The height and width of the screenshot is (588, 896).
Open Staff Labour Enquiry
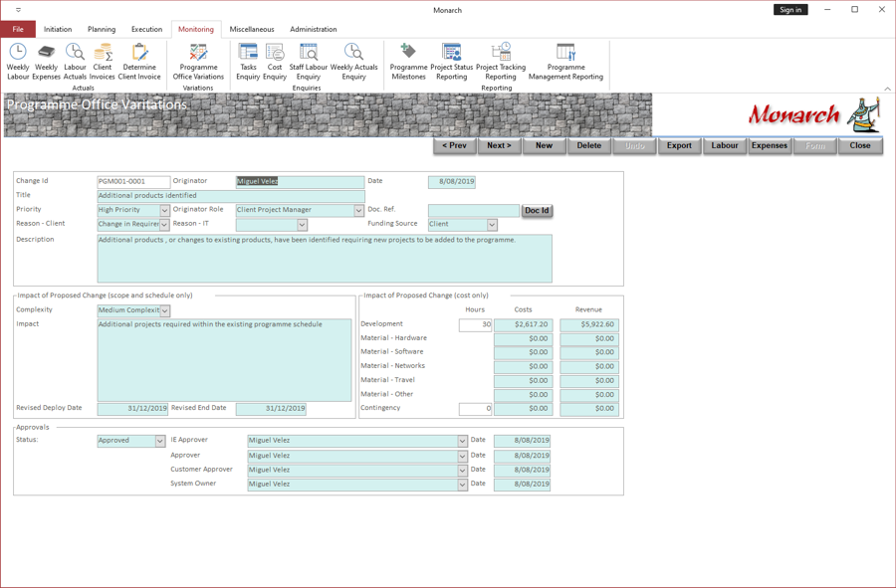[x=309, y=61]
